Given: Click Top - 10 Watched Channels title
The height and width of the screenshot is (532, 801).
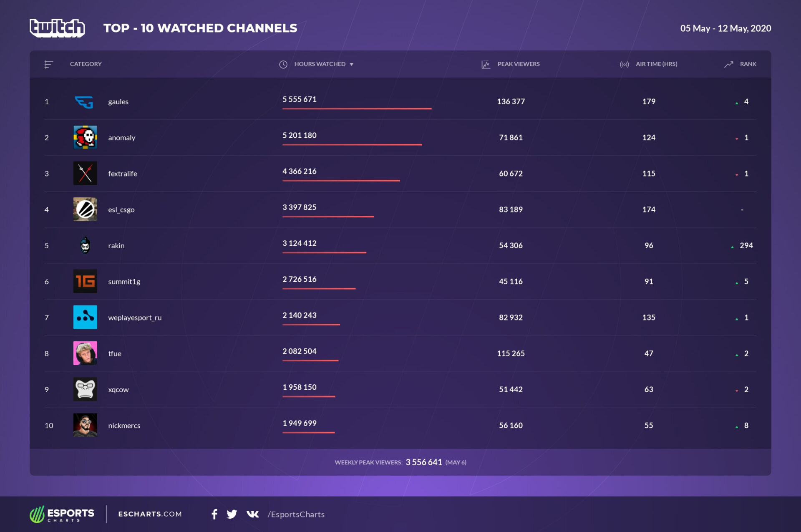Looking at the screenshot, I should pos(200,28).
